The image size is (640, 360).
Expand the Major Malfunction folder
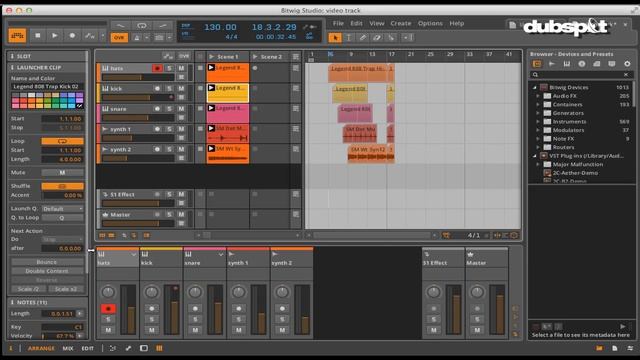[x=538, y=164]
